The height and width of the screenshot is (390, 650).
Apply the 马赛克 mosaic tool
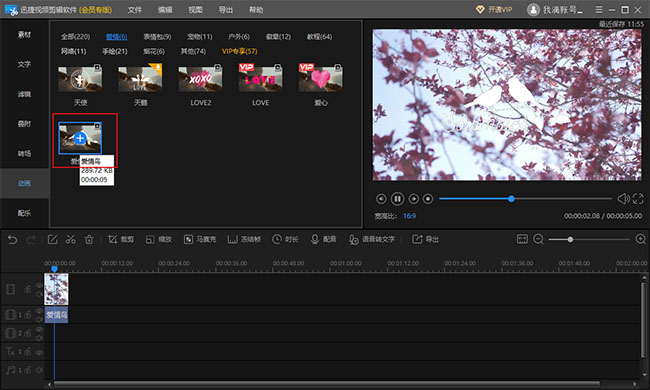pos(200,240)
